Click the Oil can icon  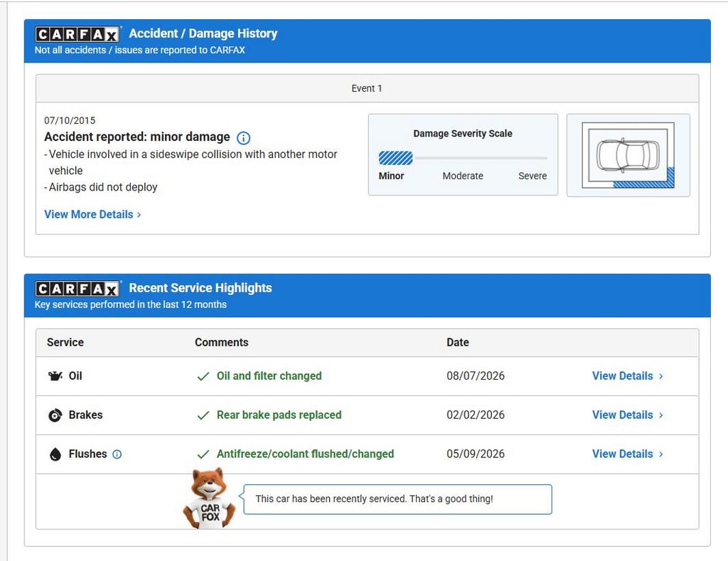pos(55,375)
